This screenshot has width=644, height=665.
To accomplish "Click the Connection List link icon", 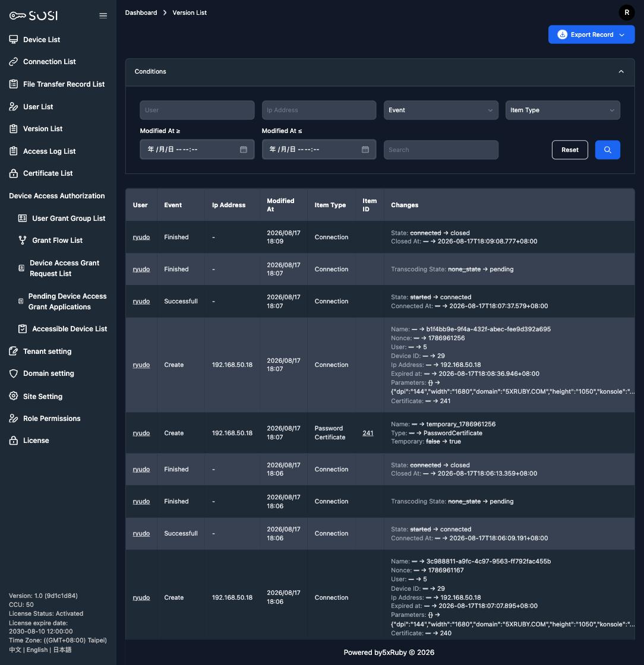I will coord(14,62).
